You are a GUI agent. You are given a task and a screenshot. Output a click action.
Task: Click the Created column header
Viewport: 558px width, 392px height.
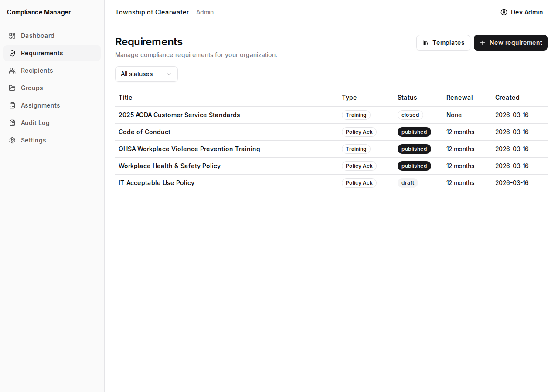pos(507,98)
